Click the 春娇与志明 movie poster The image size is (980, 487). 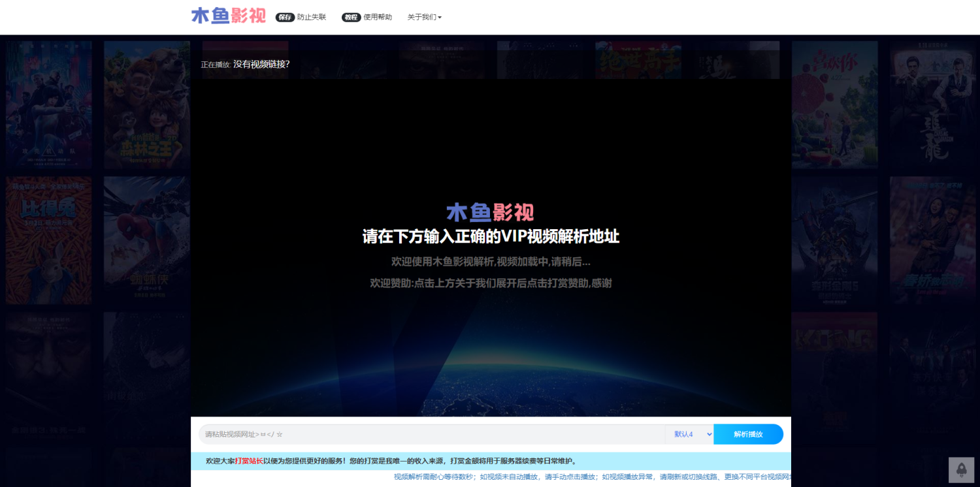tap(932, 240)
